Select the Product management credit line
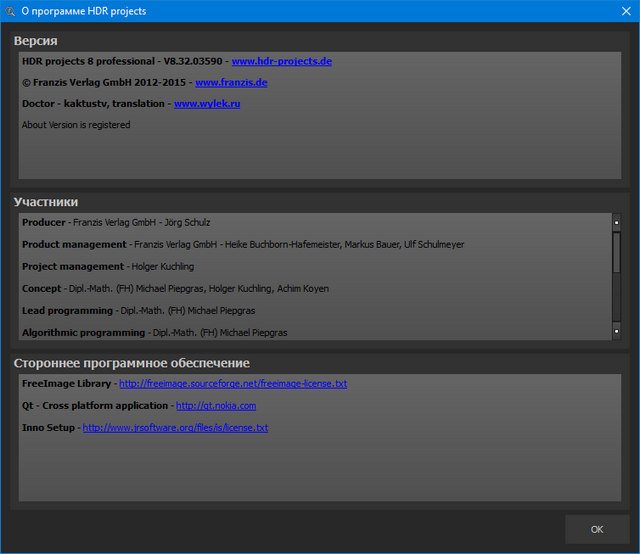This screenshot has width=640, height=554. point(242,244)
